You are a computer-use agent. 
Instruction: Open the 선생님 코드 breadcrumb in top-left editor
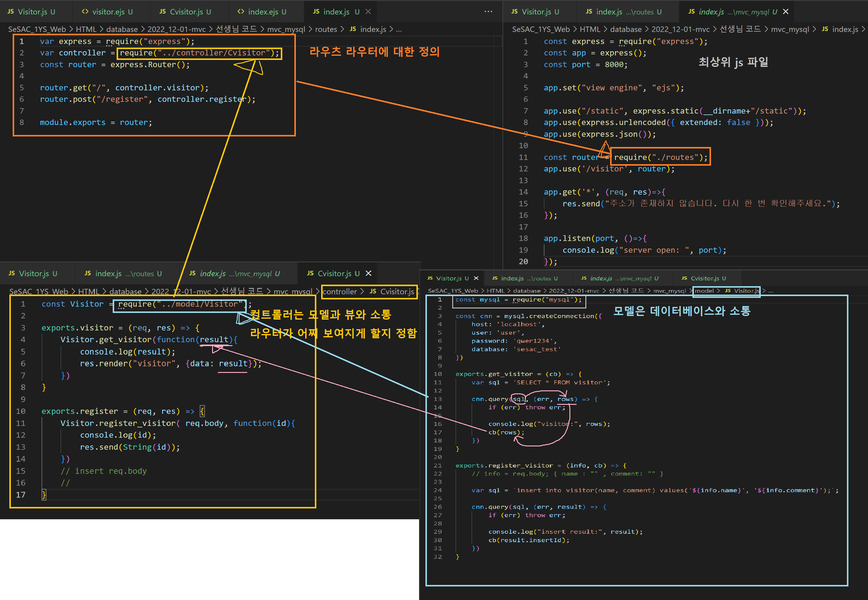click(236, 29)
